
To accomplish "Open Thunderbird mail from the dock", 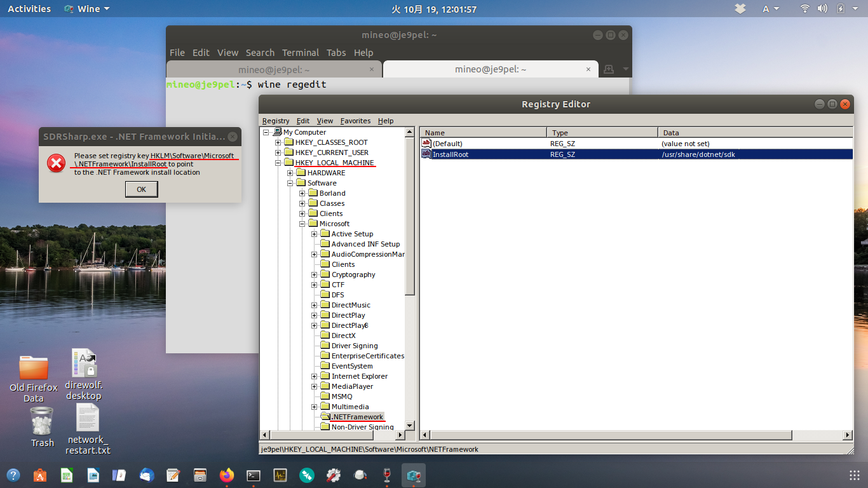I will pos(147,475).
